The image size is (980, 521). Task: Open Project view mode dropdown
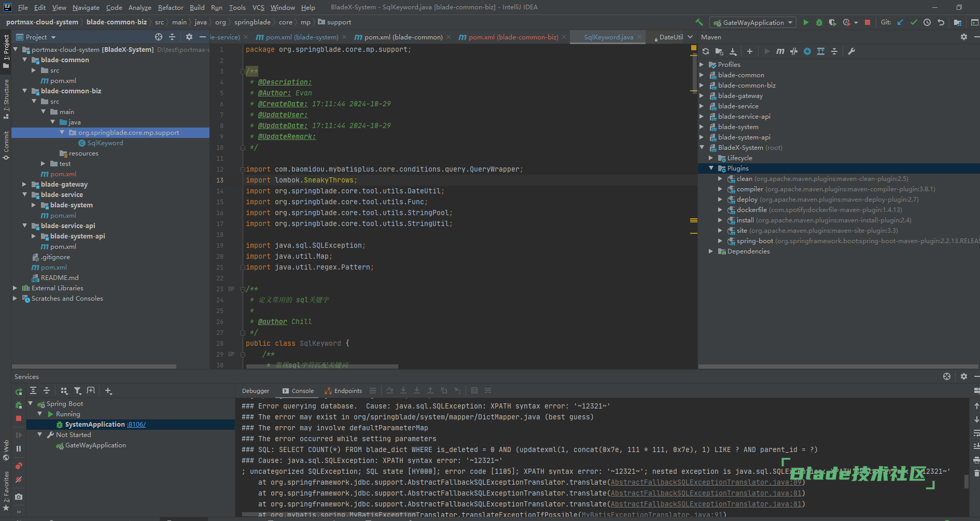tap(36, 37)
